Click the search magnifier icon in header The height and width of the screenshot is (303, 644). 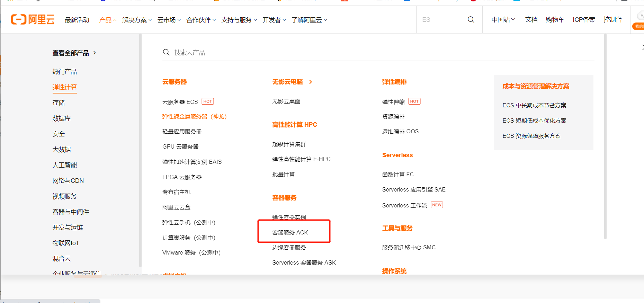[x=471, y=20]
